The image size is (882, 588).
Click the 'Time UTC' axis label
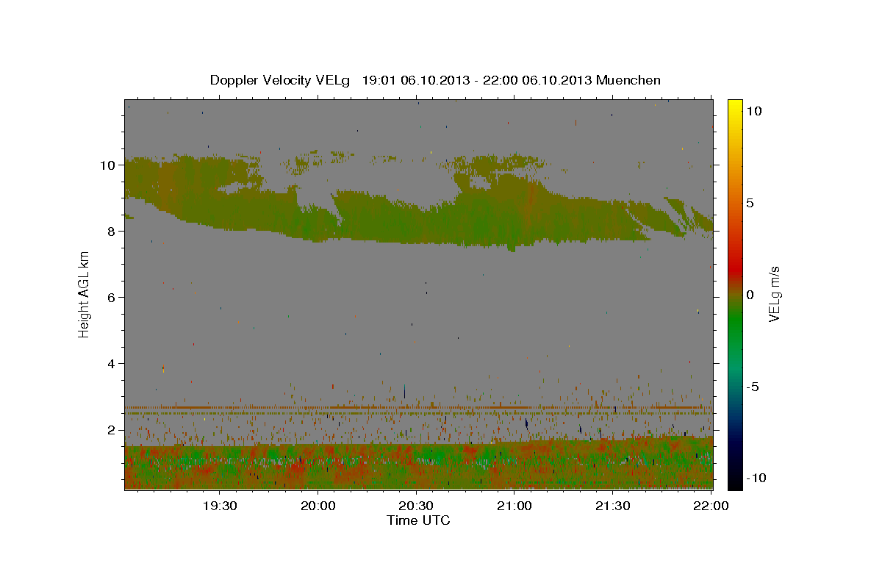[x=418, y=520]
